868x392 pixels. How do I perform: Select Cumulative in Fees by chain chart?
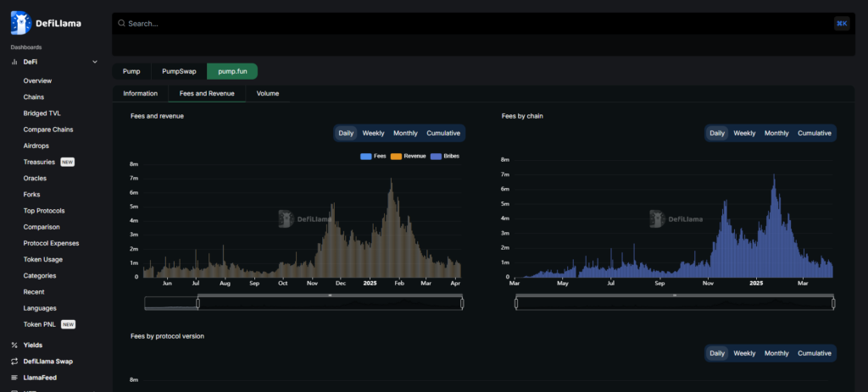[814, 133]
